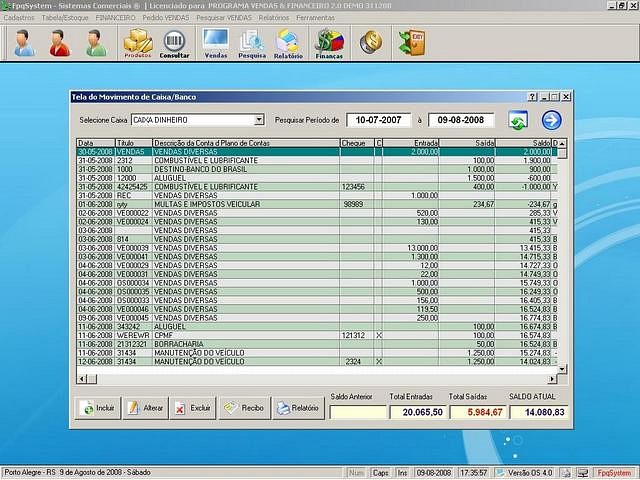Open the Relatório toolbar icon

[x=288, y=43]
